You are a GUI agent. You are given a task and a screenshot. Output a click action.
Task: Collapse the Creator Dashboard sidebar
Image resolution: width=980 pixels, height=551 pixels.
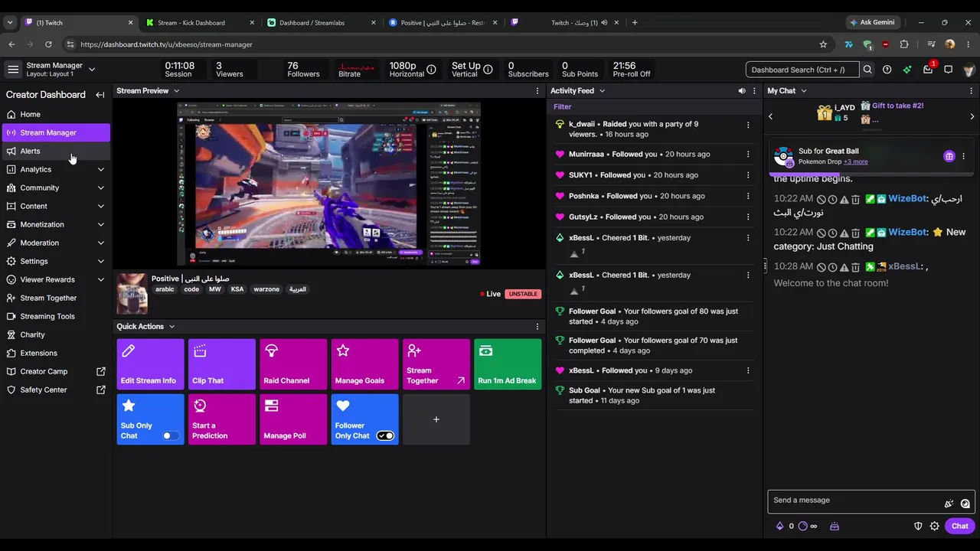pyautogui.click(x=100, y=95)
